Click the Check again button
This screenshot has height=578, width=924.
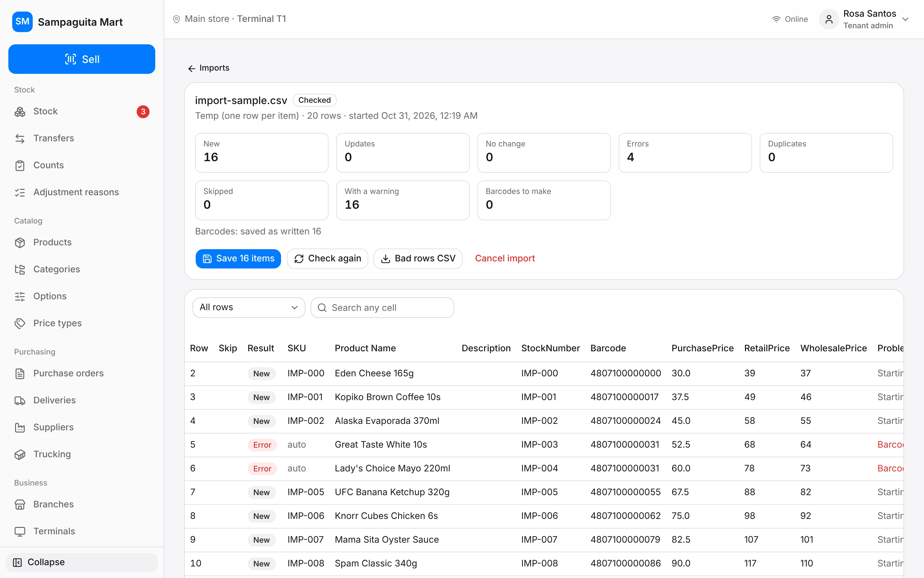pyautogui.click(x=328, y=259)
